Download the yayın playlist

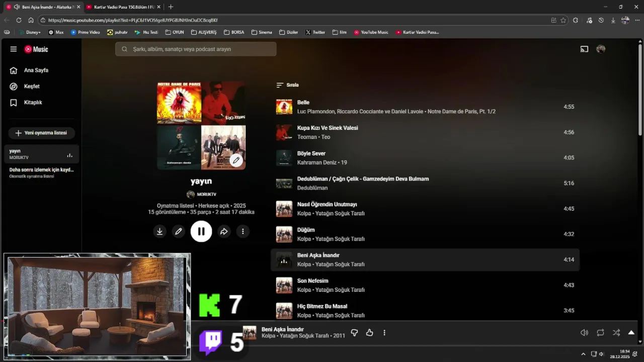[x=159, y=231]
